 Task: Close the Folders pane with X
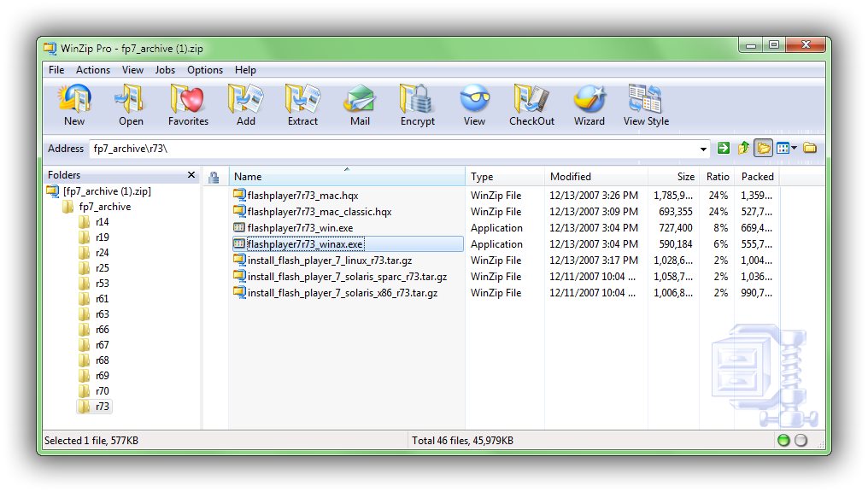pos(191,175)
